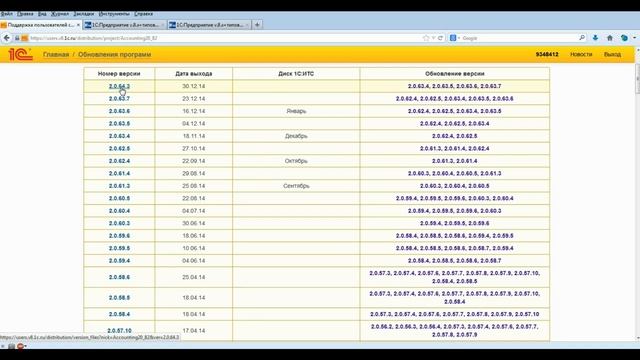Click the date cell 04.07.14
Viewport: 640px width, 360px height.
(x=193, y=211)
